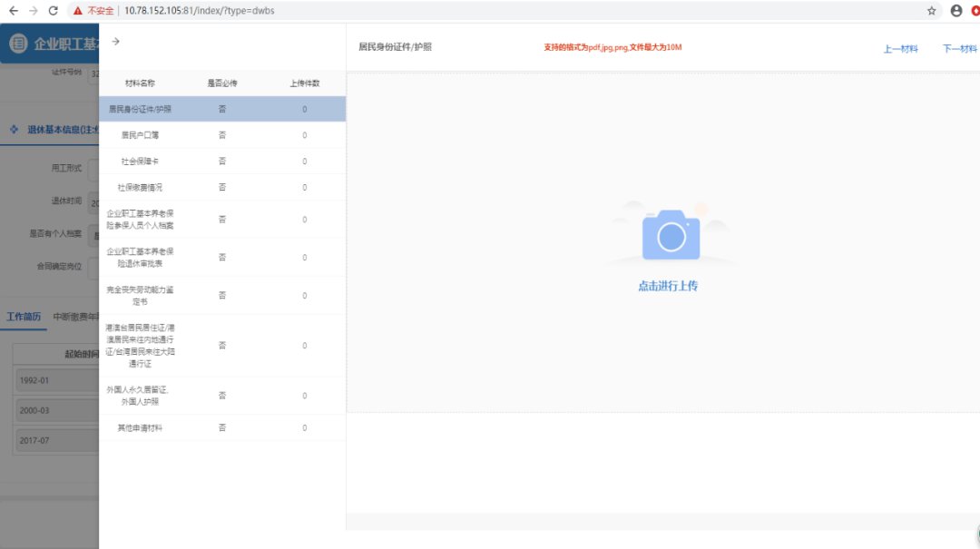Click the 2000-03 start date field

point(57,410)
